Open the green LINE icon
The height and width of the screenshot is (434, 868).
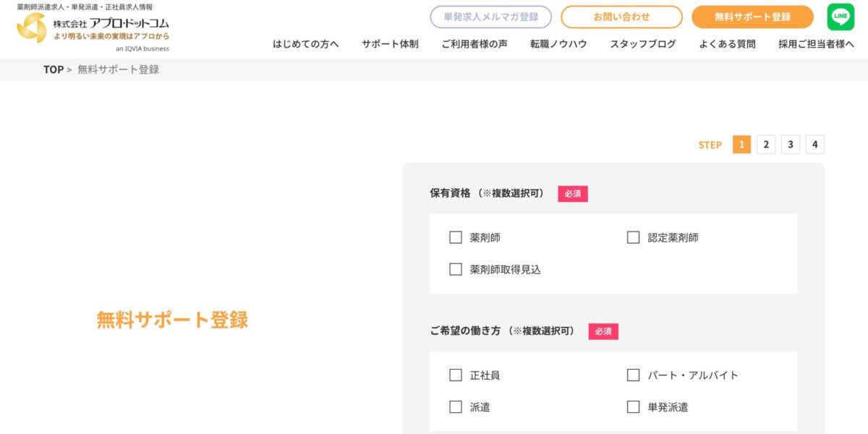[841, 17]
